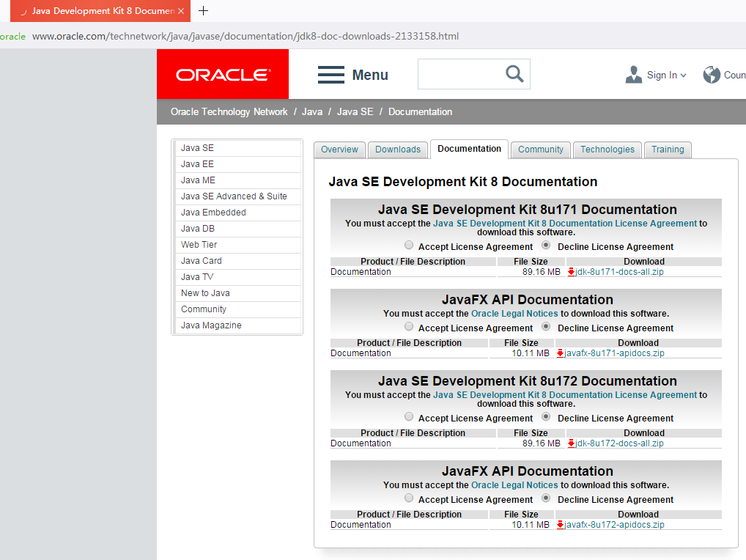746x560 pixels.
Task: Open the hamburger Menu icon
Action: tap(330, 75)
